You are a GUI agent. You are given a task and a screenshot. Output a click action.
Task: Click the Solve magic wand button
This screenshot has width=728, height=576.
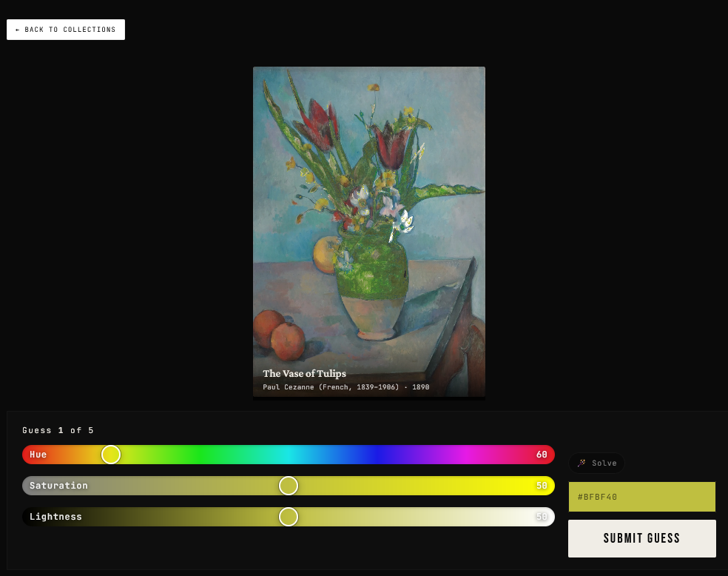pos(596,463)
